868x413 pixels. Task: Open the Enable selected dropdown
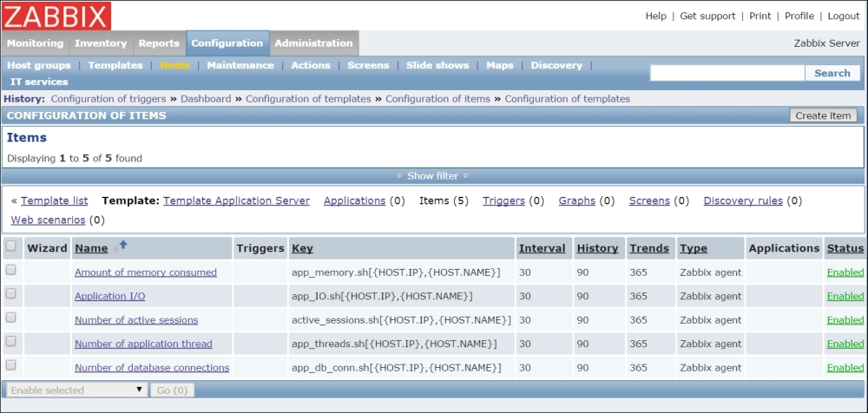pos(75,390)
